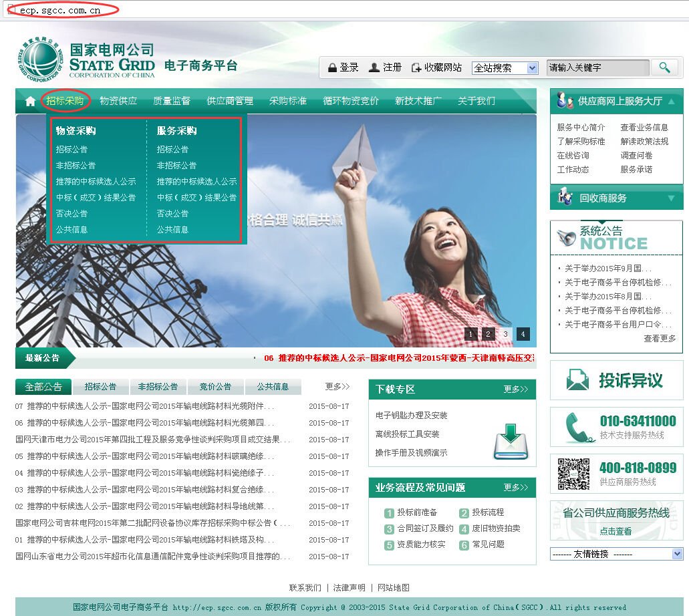Expand the 回收商服务 section
The height and width of the screenshot is (616, 689).
point(672,198)
